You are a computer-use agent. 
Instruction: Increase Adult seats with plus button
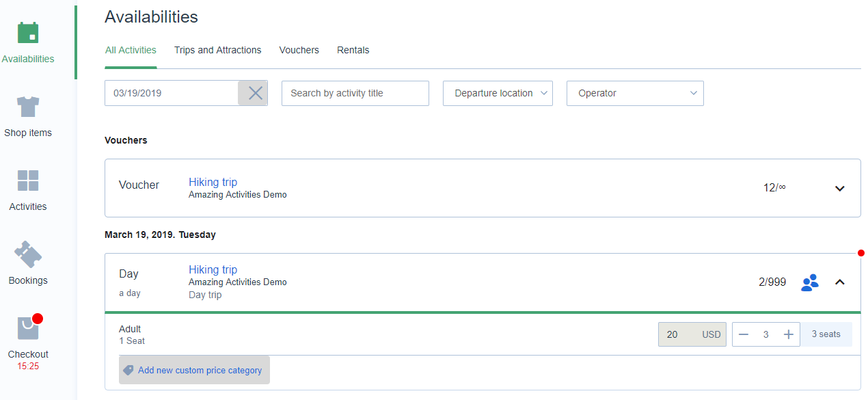[x=788, y=334]
